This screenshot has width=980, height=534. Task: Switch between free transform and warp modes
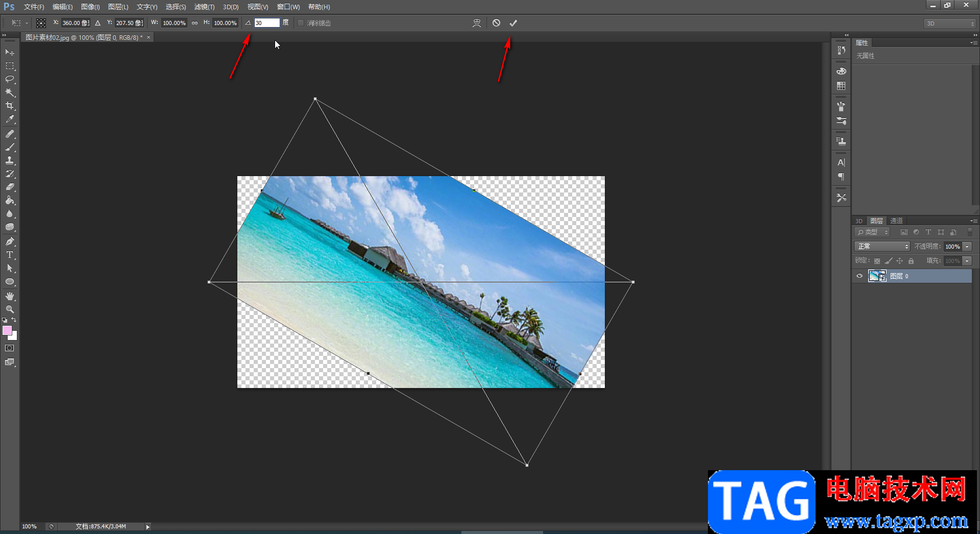click(477, 23)
